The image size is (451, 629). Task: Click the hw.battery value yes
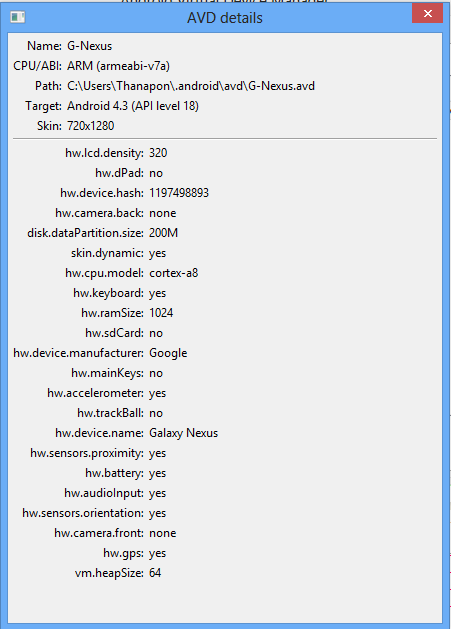pyautogui.click(x=157, y=473)
